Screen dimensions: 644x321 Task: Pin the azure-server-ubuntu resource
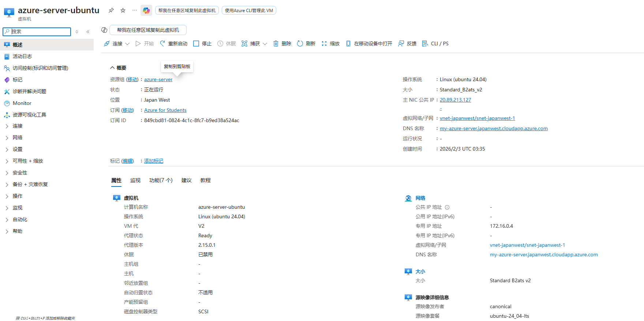pyautogui.click(x=111, y=10)
